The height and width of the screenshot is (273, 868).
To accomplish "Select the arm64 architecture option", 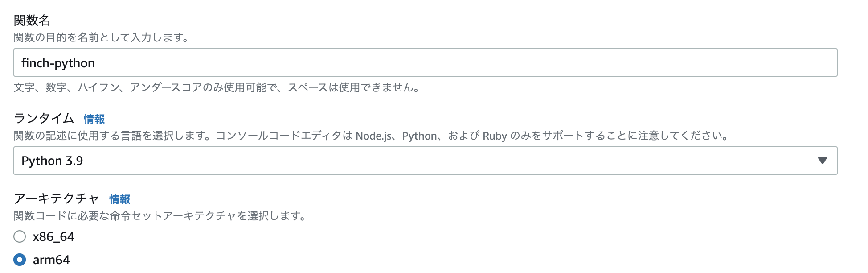I will click(x=19, y=259).
